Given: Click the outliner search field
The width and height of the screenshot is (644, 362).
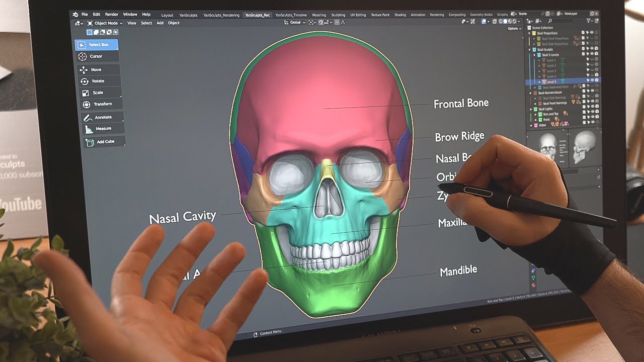Looking at the screenshot, I should tap(561, 21).
